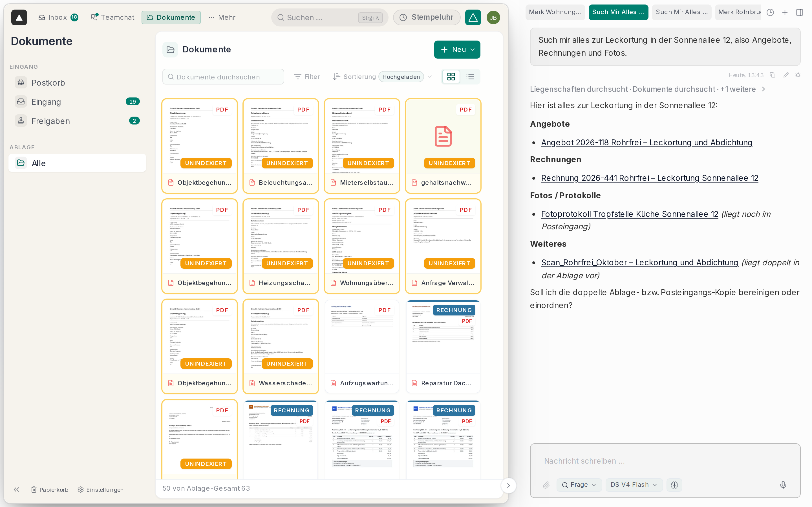812x507 pixels.
Task: Click the paperclip attachment icon
Action: click(546, 485)
